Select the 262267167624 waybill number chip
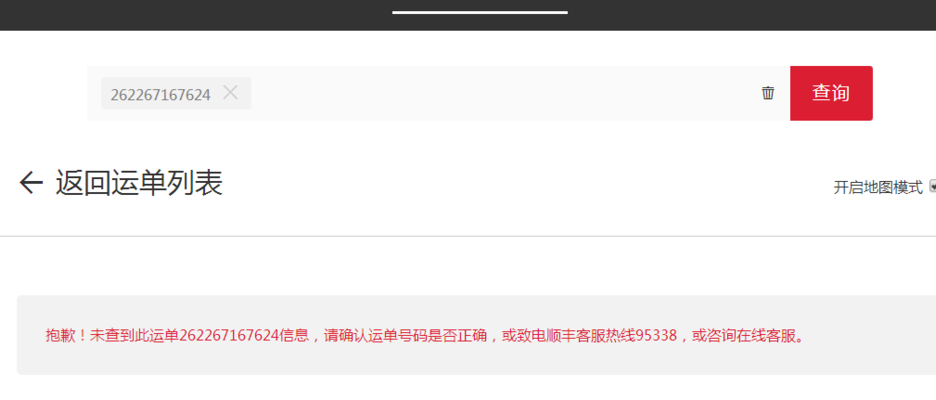 161,94
